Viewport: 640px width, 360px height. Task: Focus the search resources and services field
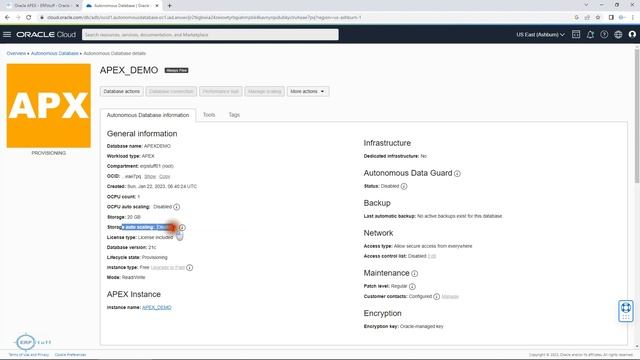coord(210,35)
